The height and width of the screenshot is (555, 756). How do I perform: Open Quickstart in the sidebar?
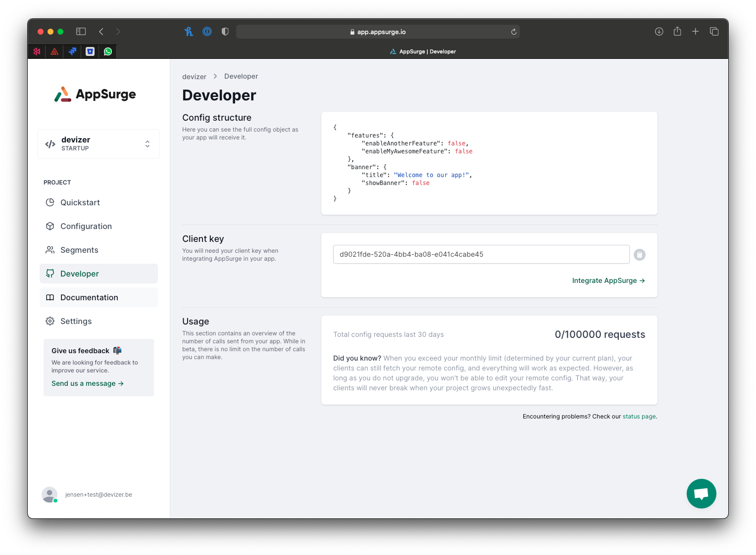99,202
